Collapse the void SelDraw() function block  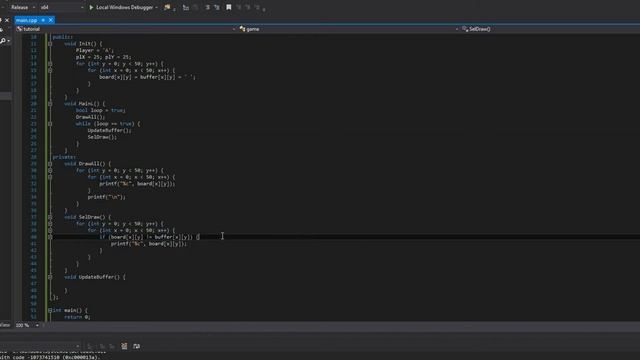coord(50,217)
